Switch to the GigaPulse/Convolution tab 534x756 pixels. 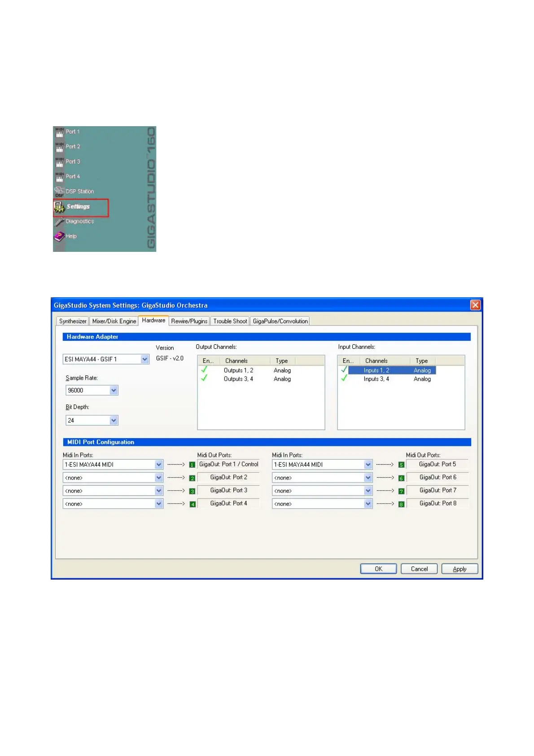(280, 321)
